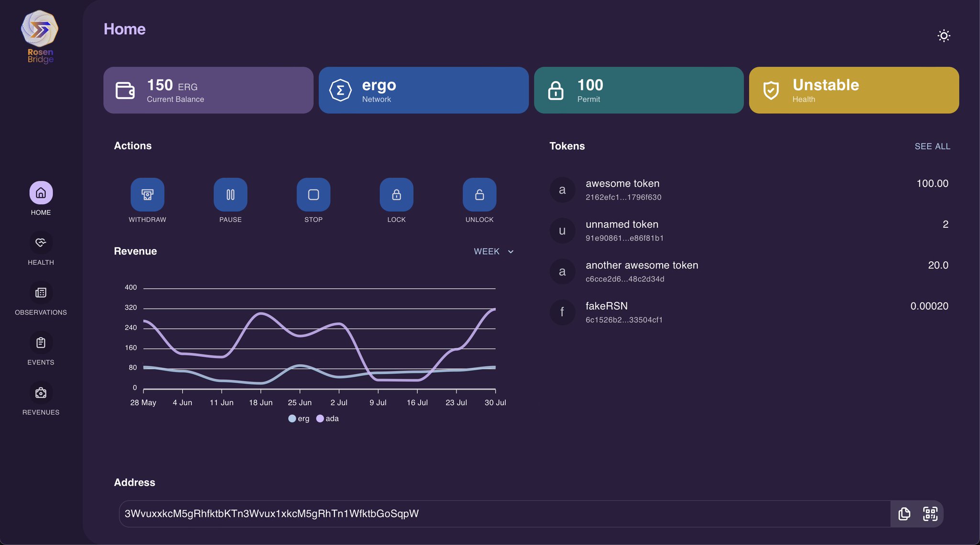The width and height of the screenshot is (980, 545).
Task: Click the Lock action icon
Action: coord(396,195)
